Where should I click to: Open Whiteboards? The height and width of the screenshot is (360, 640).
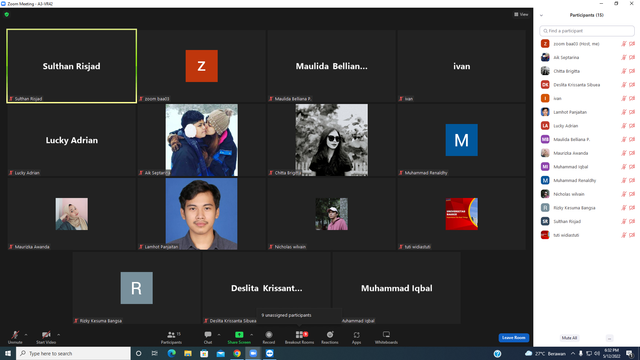click(386, 337)
